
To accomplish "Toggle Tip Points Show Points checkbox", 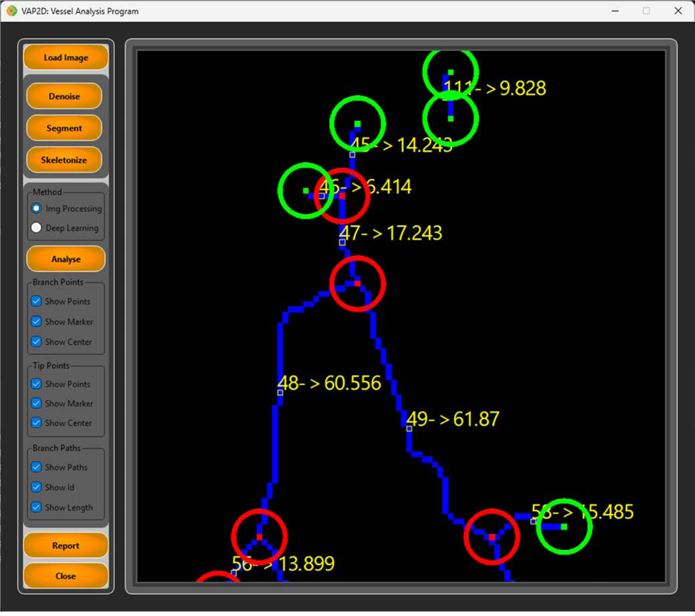I will click(36, 384).
